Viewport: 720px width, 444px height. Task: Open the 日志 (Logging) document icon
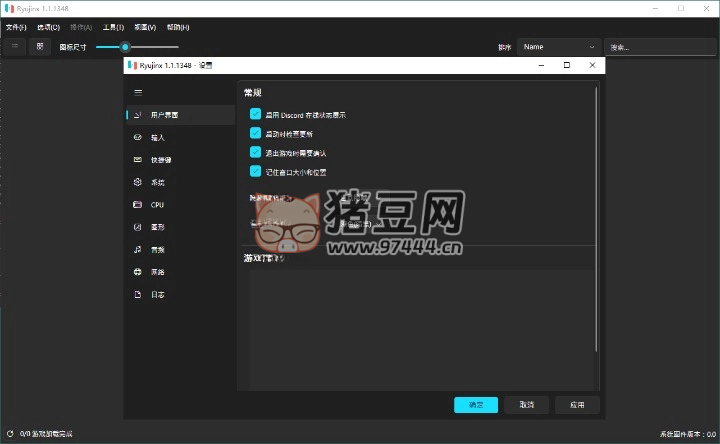[x=137, y=295]
